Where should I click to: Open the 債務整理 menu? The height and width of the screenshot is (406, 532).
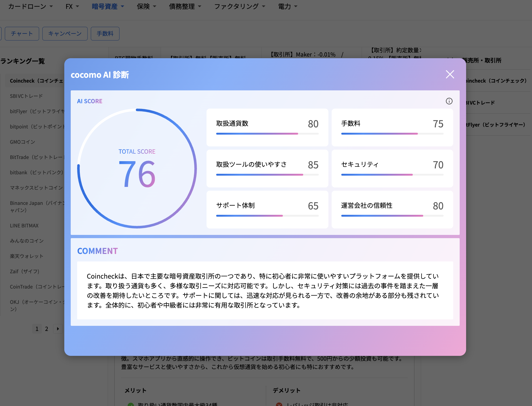pos(182,7)
